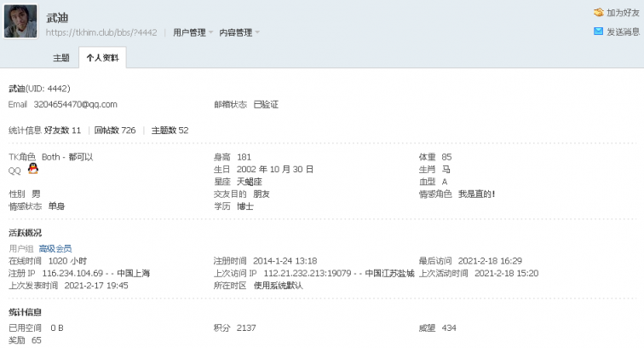Open the 好友数 11 friends list

(x=62, y=130)
